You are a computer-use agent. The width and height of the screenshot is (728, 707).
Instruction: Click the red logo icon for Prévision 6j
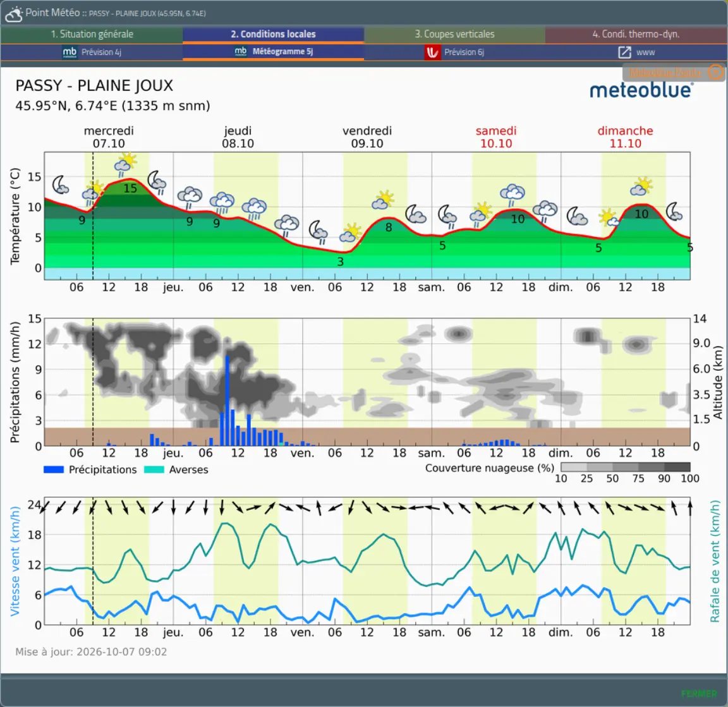432,52
